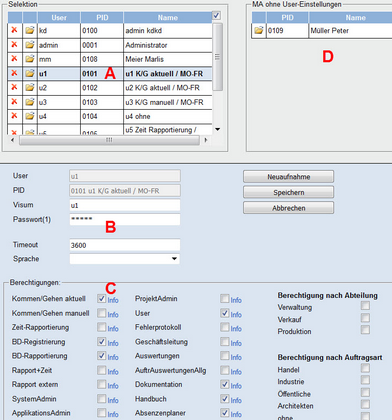Image resolution: width=392 pixels, height=420 pixels.
Task: Delete user u2 with red X icon
Action: coord(14,87)
